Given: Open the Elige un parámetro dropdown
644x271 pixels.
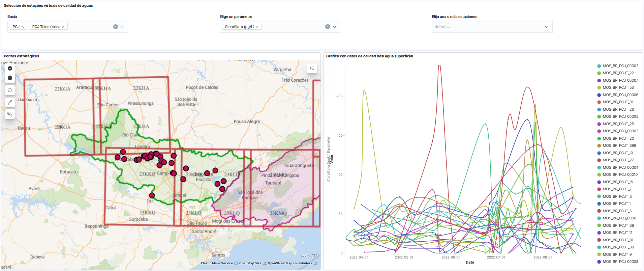Looking at the screenshot, I should (334, 27).
